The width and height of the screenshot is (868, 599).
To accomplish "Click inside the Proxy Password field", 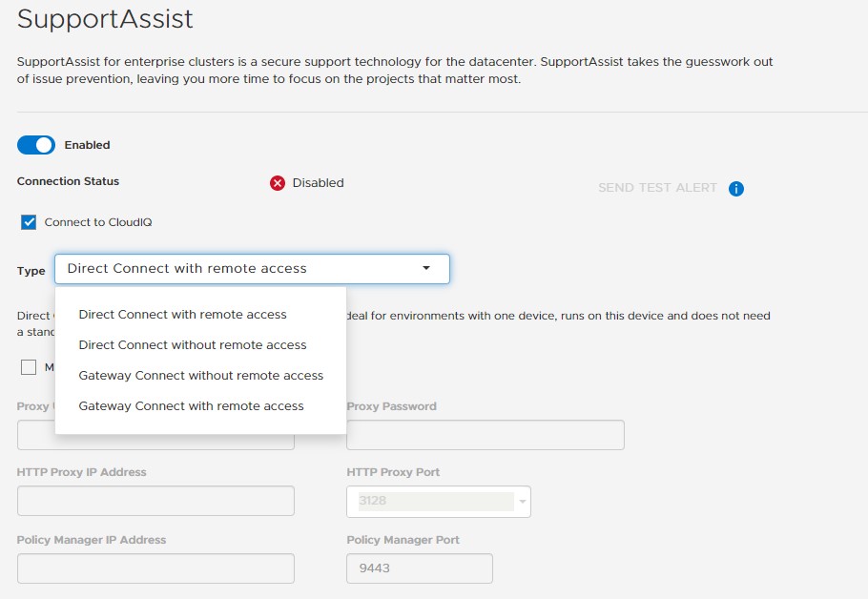I will pos(485,435).
